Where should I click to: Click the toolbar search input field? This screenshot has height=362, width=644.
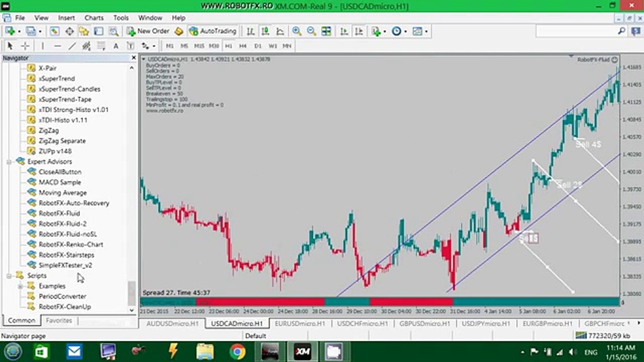pos(577,31)
